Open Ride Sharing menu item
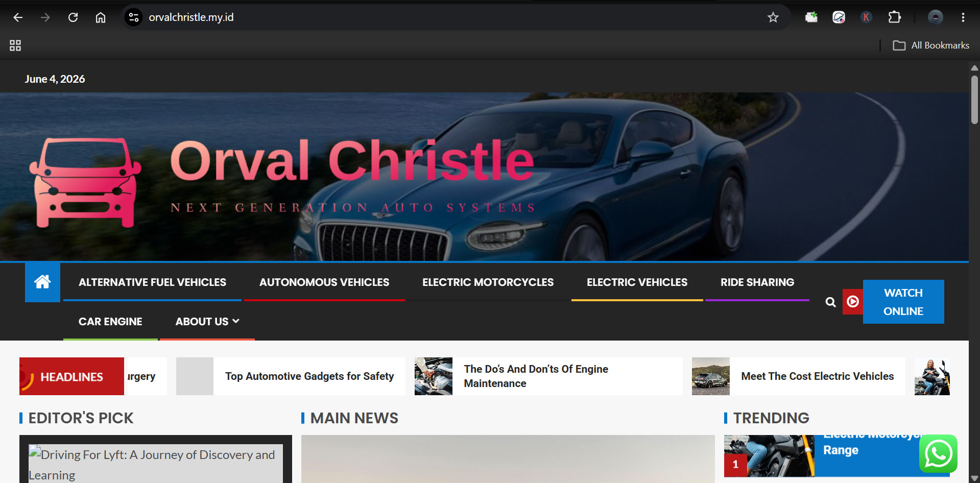 coord(757,282)
